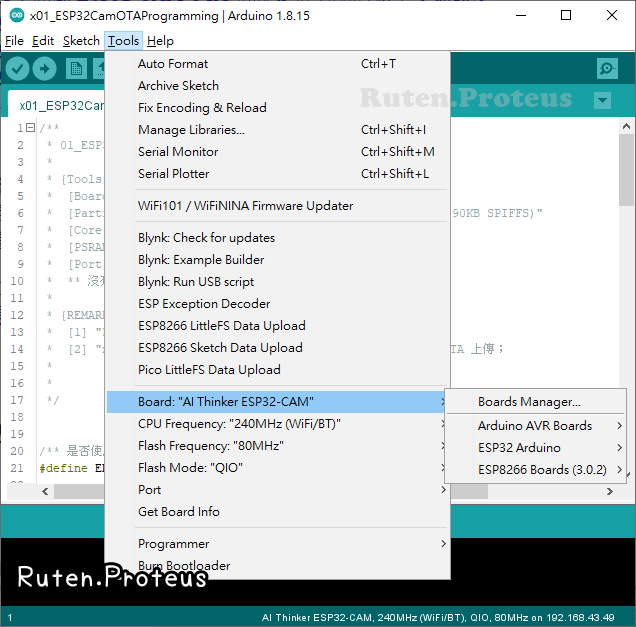
Task: Open the tab dropdown arrow button
Action: click(x=602, y=100)
